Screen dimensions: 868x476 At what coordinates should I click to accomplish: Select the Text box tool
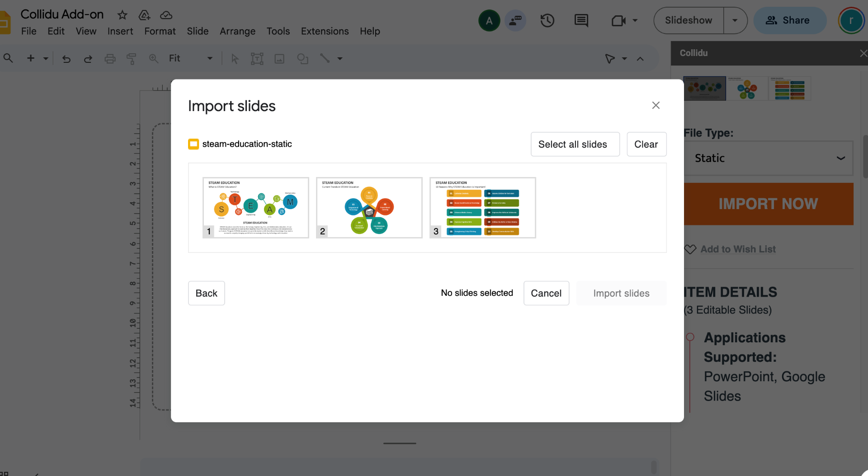pyautogui.click(x=256, y=58)
